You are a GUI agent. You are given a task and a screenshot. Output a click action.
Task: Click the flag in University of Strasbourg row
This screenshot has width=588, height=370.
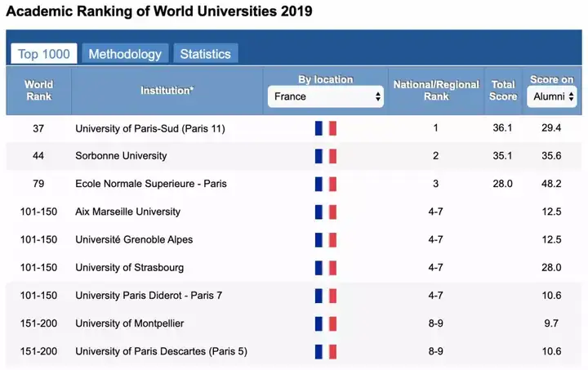325,267
